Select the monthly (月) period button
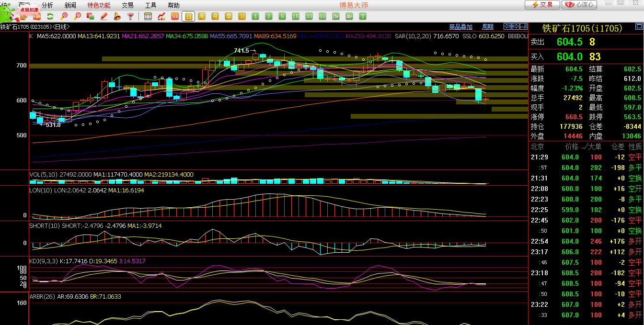Screen dimensions: 644x325 tap(215, 16)
